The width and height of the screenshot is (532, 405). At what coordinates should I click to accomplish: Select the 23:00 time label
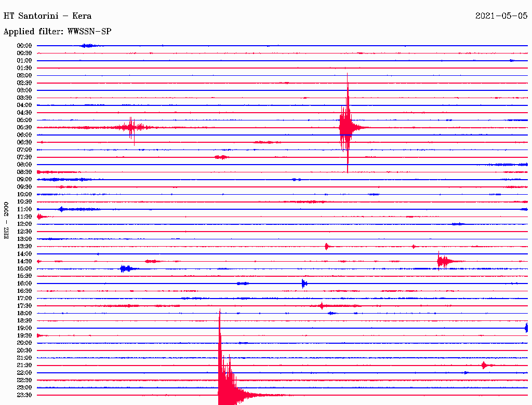24,388
